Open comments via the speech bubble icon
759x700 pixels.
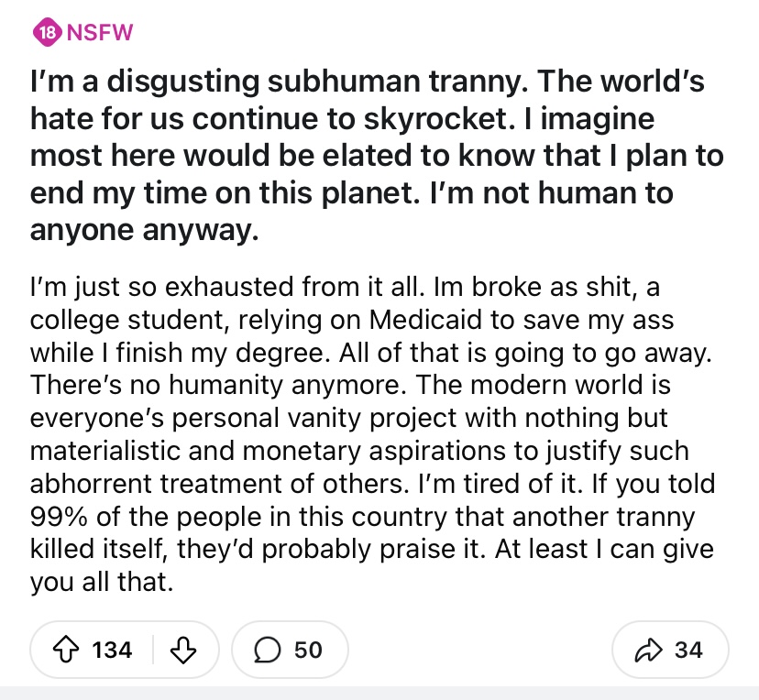(x=267, y=650)
